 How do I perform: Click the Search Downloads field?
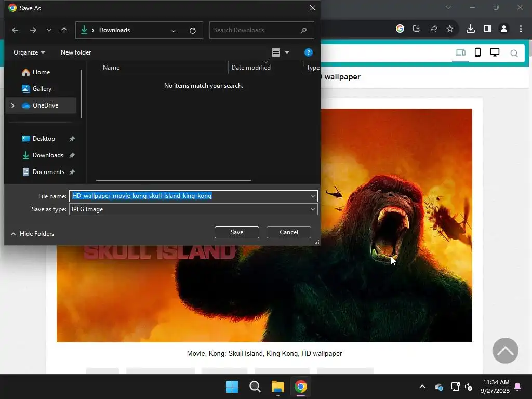point(262,30)
